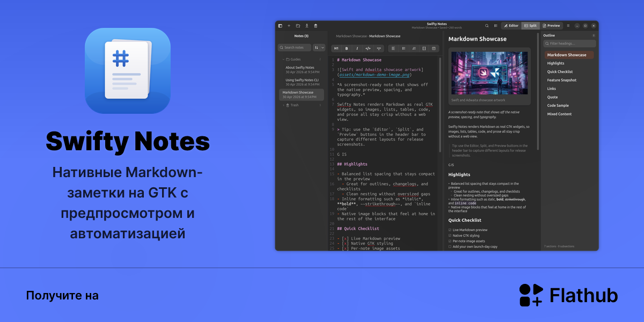
Task: Insert link from formatting toolbar
Action: click(379, 48)
